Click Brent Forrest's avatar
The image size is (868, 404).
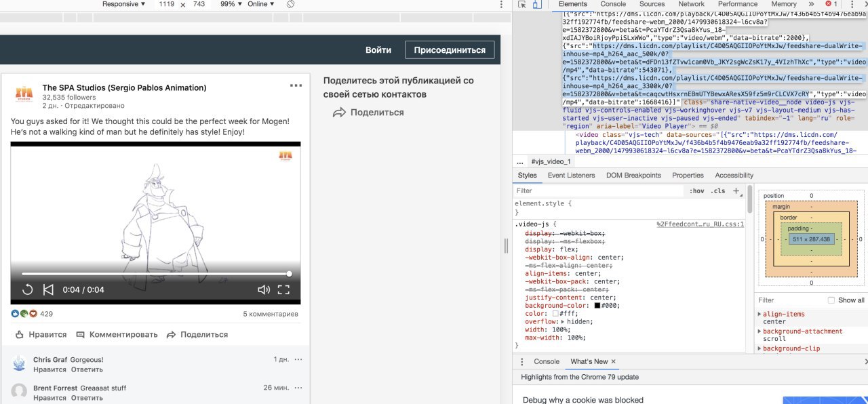[x=20, y=391]
